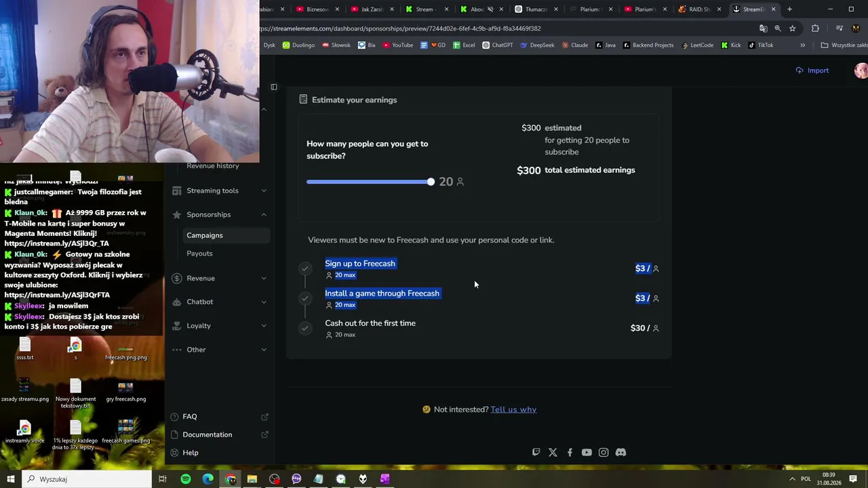The height and width of the screenshot is (488, 868).
Task: Open the ChatGPT bookmark
Action: (497, 45)
